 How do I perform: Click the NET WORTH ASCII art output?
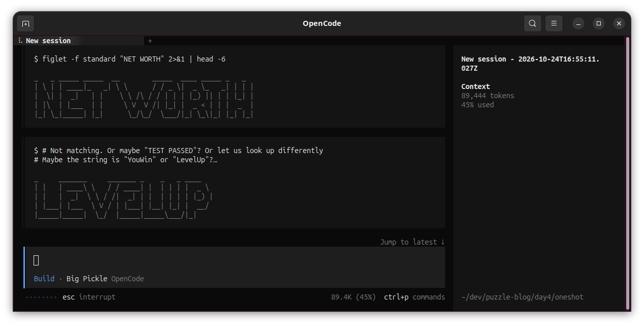pyautogui.click(x=144, y=99)
